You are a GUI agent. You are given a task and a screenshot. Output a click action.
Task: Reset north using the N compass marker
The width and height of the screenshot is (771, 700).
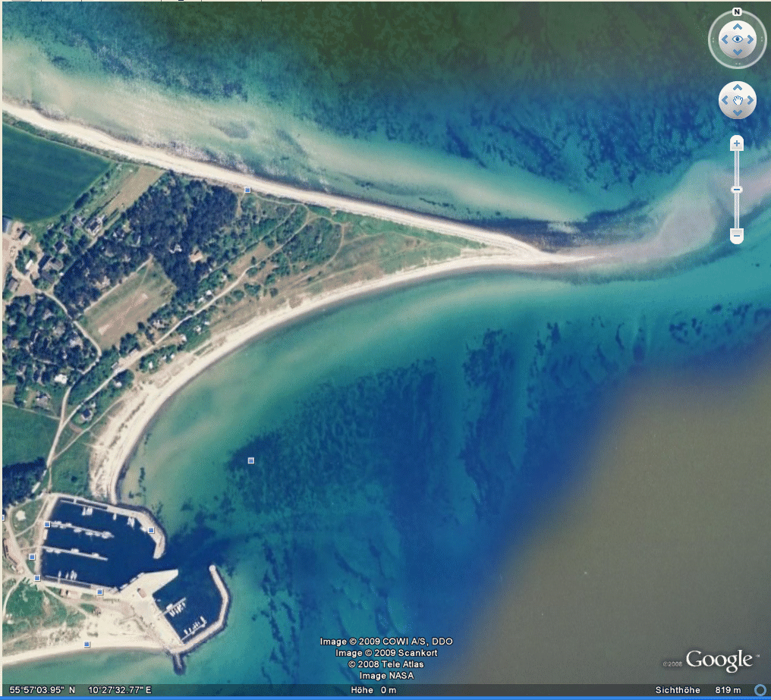[x=737, y=12]
